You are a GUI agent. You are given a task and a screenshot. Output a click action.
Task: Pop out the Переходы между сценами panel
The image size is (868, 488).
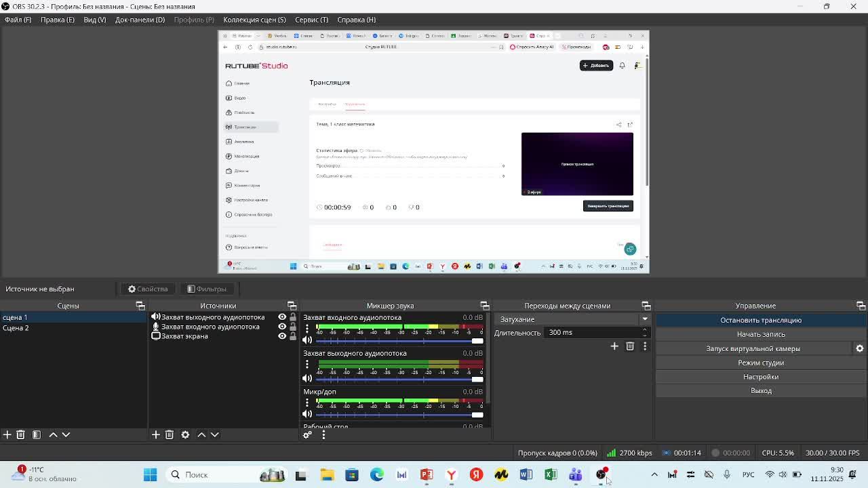click(646, 306)
